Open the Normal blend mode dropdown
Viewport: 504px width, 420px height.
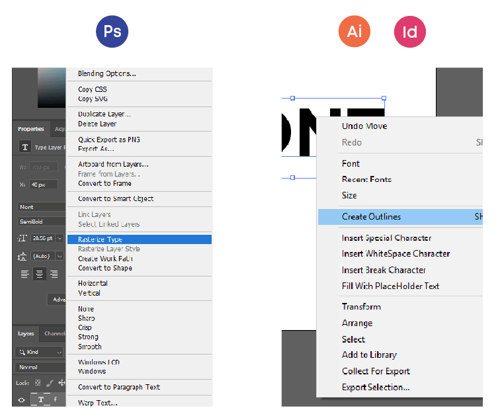click(x=40, y=367)
